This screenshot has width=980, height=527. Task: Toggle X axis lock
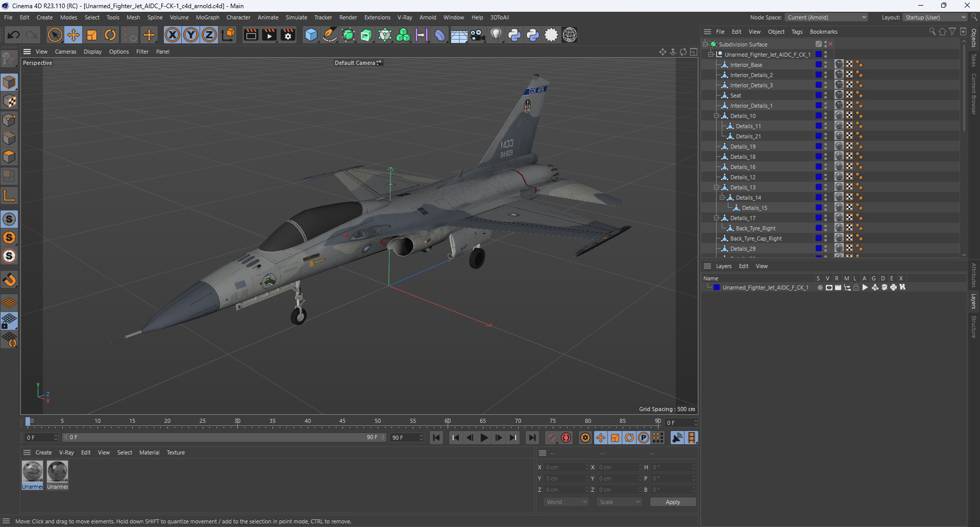pos(173,35)
